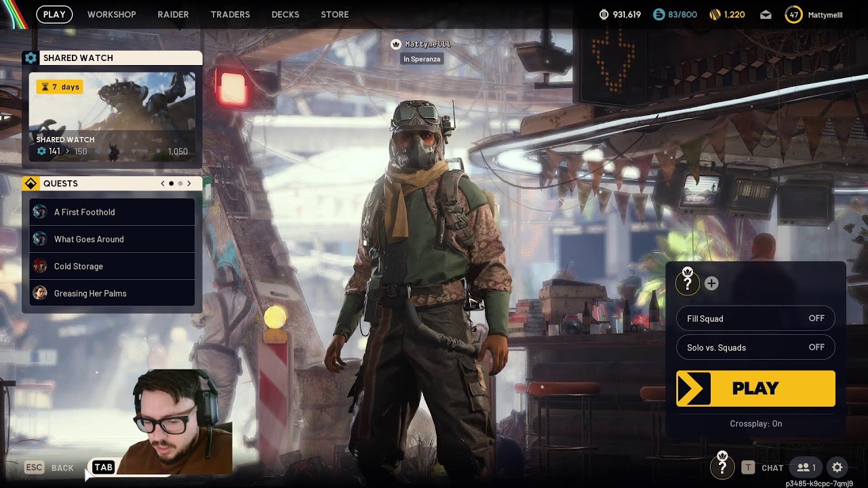The height and width of the screenshot is (488, 868).
Task: Click the "7 days" timer badge
Action: (x=60, y=87)
